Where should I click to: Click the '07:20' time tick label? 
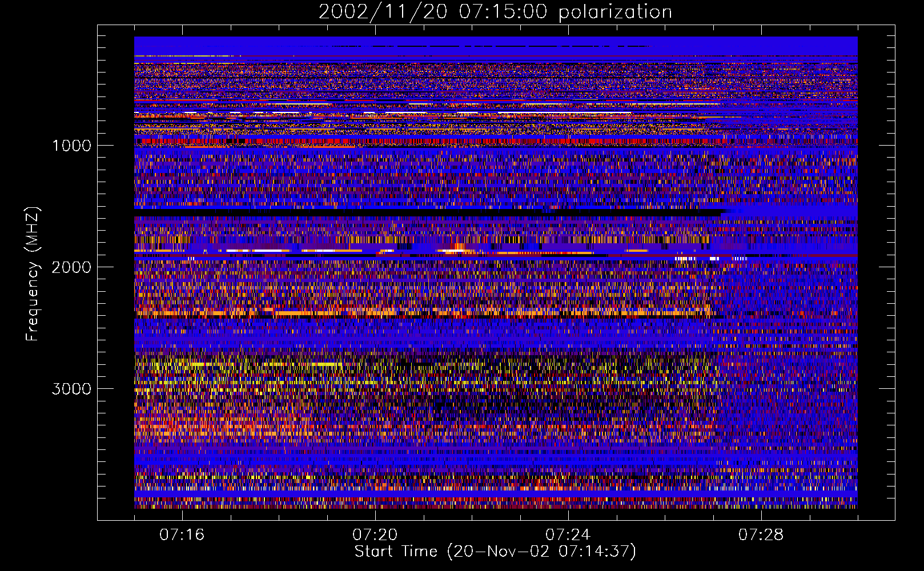[375, 535]
